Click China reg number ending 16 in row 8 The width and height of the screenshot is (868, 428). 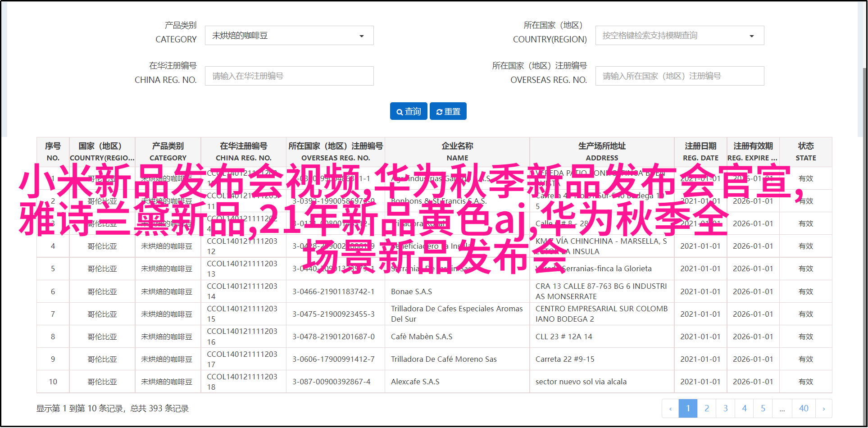(x=242, y=337)
